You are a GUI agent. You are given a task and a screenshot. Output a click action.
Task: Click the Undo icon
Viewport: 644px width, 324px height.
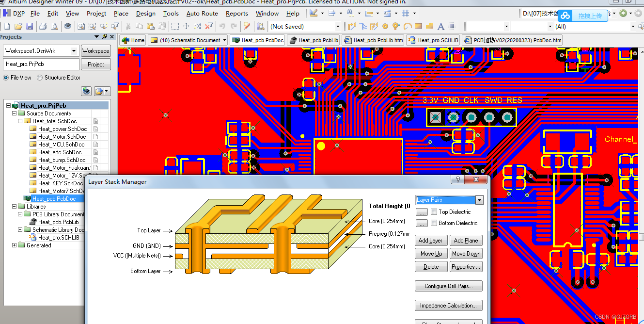tap(221, 27)
